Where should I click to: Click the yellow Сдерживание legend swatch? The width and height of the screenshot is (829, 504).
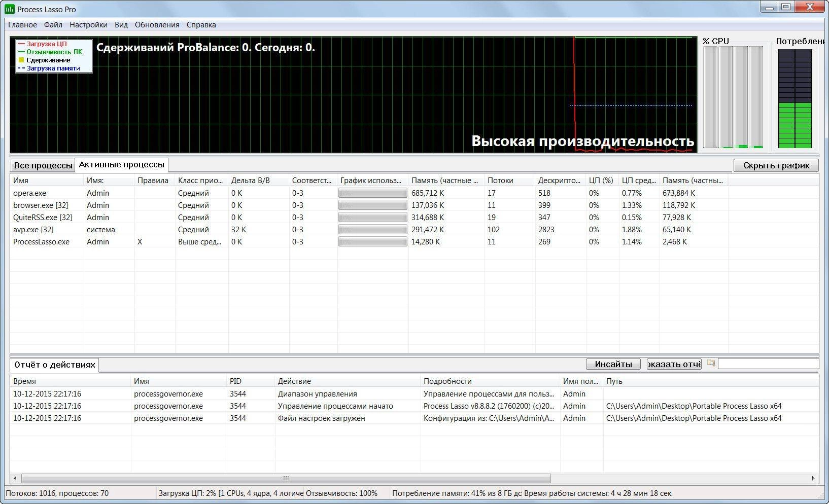click(21, 60)
